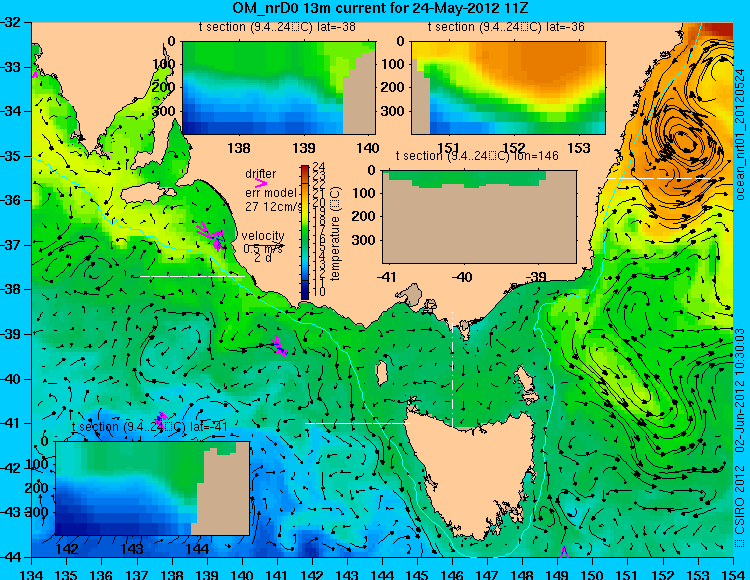Click '143' on the lat=-41 inset axis

[132, 548]
